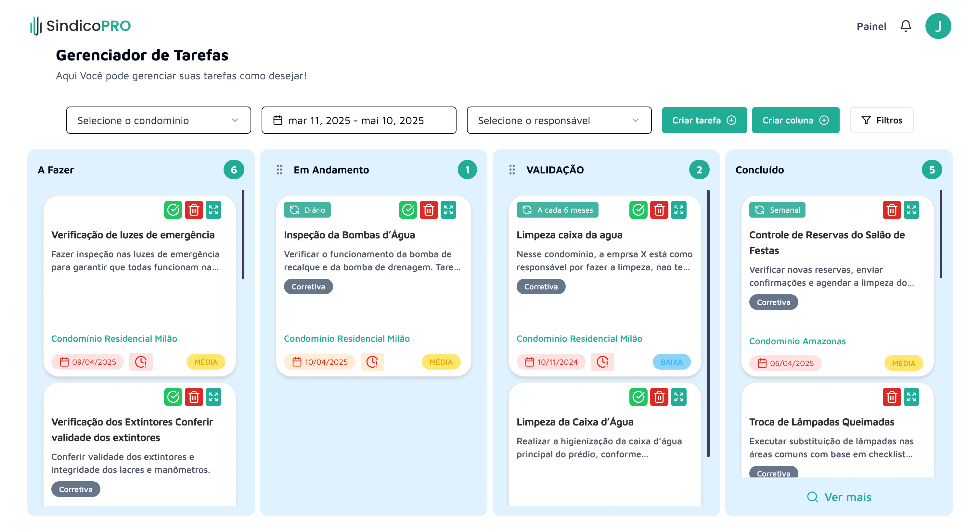The height and width of the screenshot is (532, 980).
Task: Click the "Diário" recurrence badge
Action: (x=307, y=209)
